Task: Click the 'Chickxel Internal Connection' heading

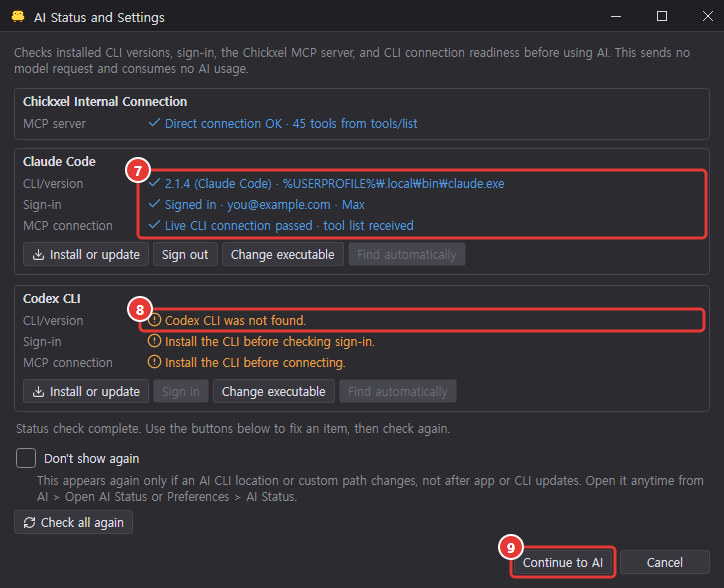Action: (105, 101)
